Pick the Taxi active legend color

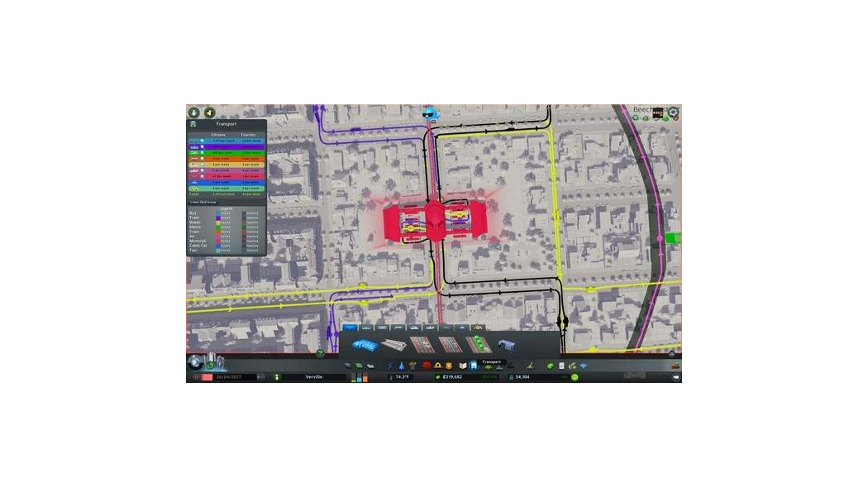[x=218, y=251]
